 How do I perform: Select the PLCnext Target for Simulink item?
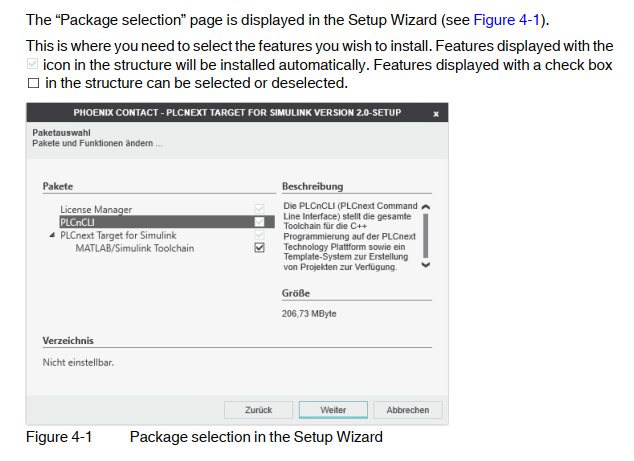pyautogui.click(x=118, y=235)
